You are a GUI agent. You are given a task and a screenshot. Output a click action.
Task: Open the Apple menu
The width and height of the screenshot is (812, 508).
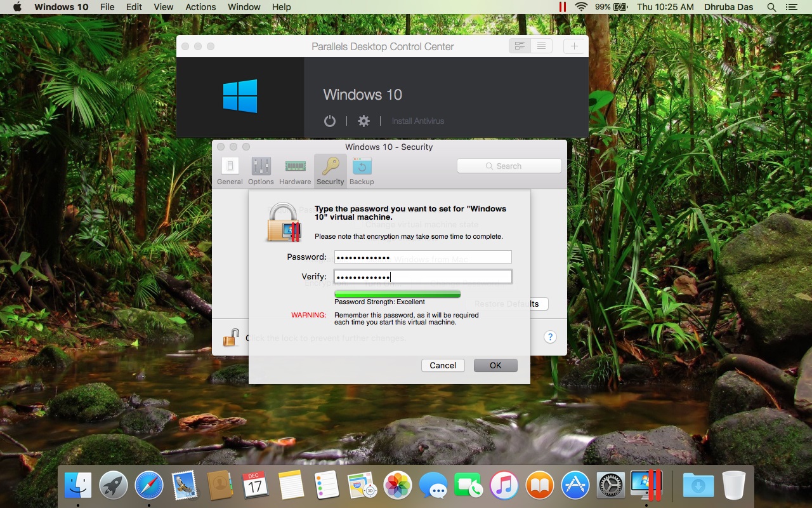click(x=17, y=7)
